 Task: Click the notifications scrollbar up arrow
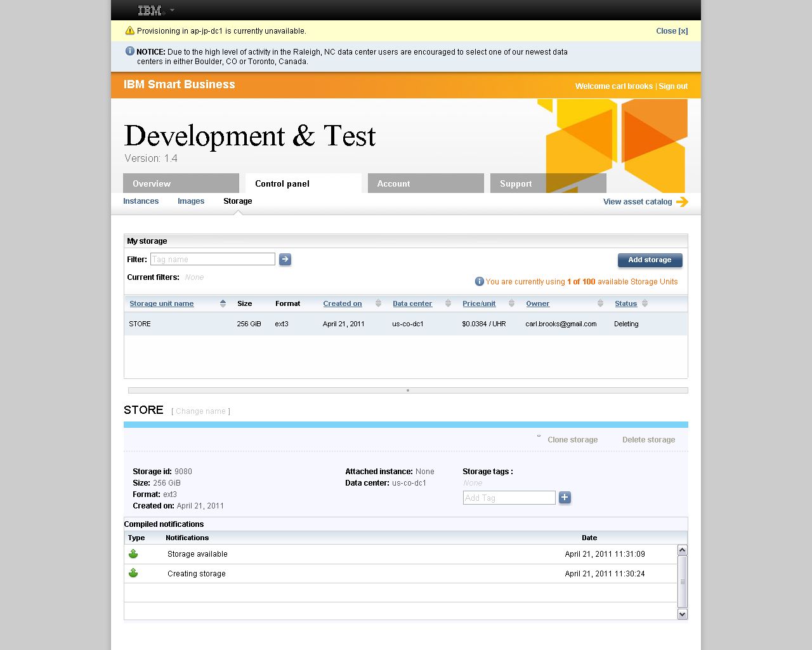(683, 550)
